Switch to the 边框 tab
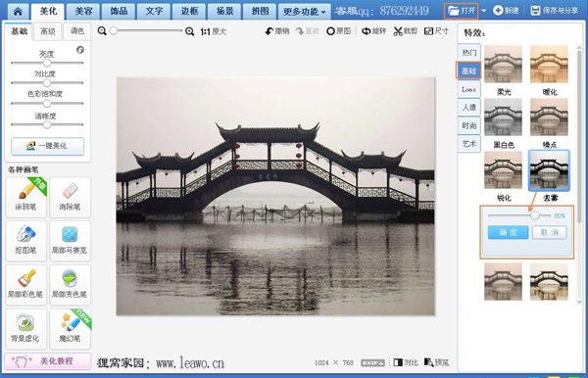Image resolution: width=588 pixels, height=378 pixels. (x=190, y=11)
